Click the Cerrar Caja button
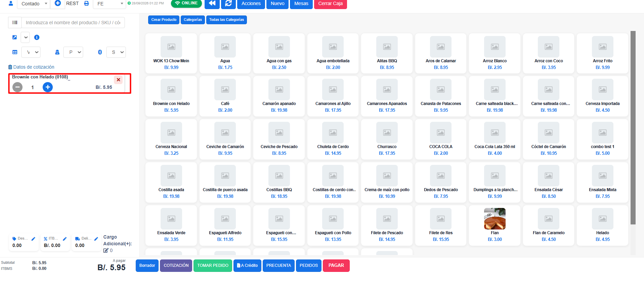This screenshot has width=644, height=284. [331, 3]
